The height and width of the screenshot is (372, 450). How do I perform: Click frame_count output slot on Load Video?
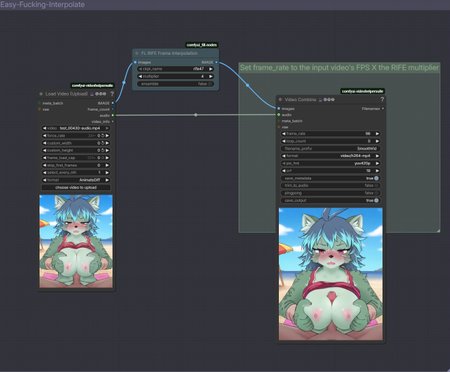tap(113, 109)
